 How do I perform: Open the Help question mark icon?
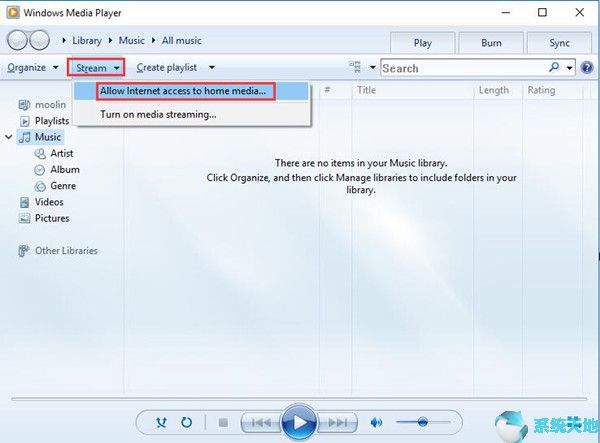click(x=587, y=68)
